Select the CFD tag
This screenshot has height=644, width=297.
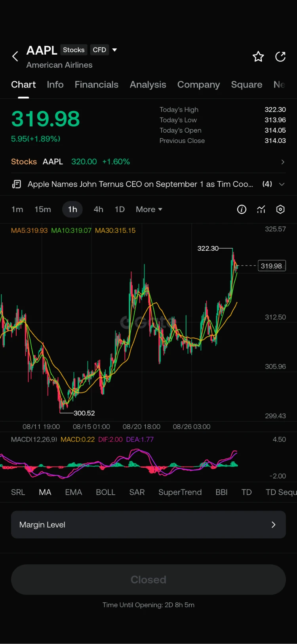point(99,50)
